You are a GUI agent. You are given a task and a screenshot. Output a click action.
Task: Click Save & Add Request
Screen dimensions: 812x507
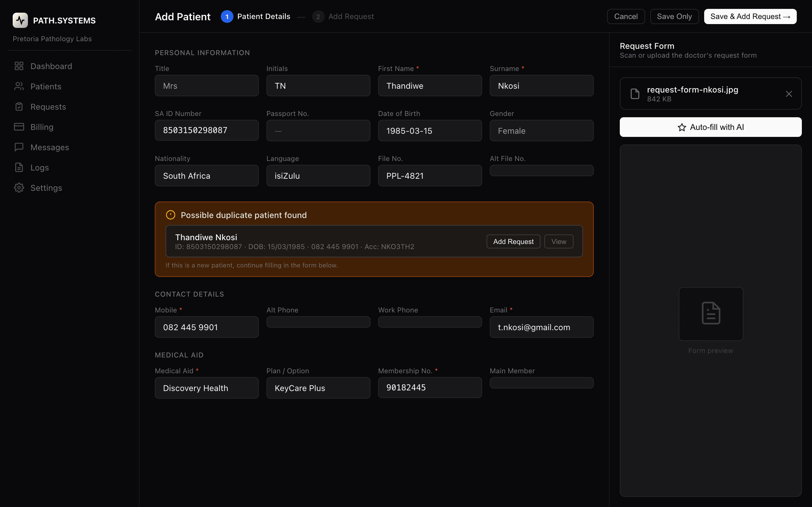(750, 16)
